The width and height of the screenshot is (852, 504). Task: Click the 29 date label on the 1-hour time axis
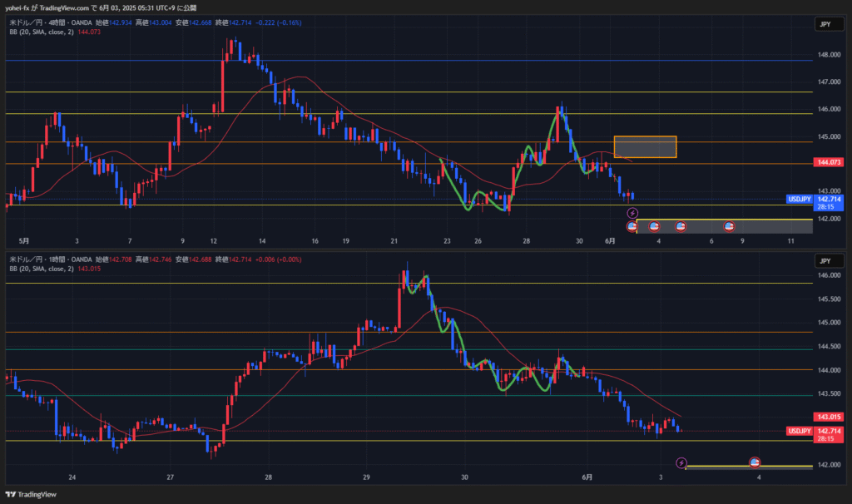(366, 477)
